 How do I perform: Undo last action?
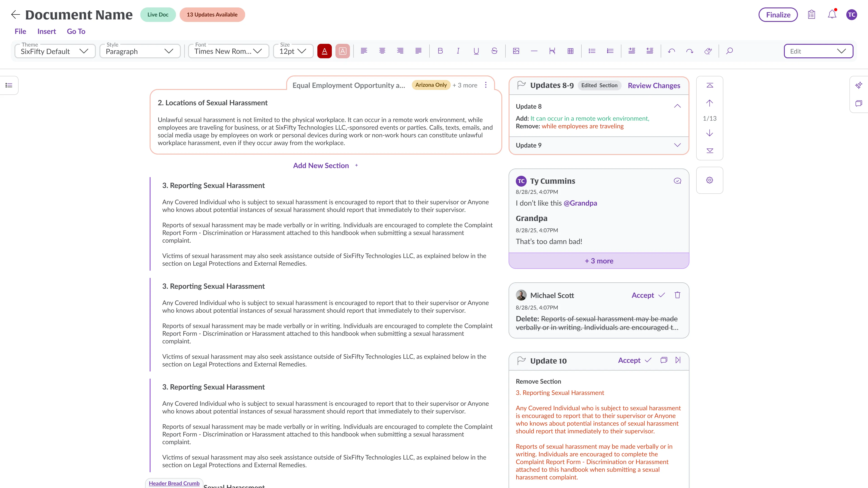coord(672,51)
